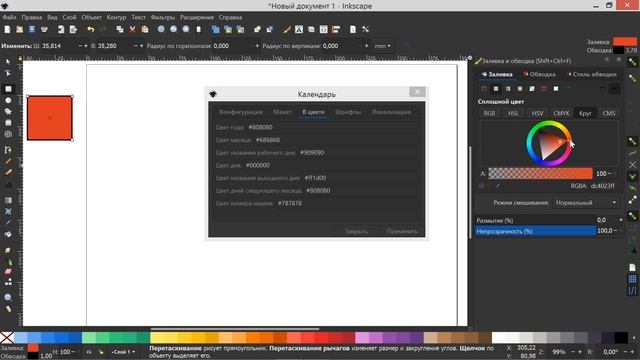Open the blend mode dropdown showing Нормальный
640x360 pixels.
click(585, 202)
